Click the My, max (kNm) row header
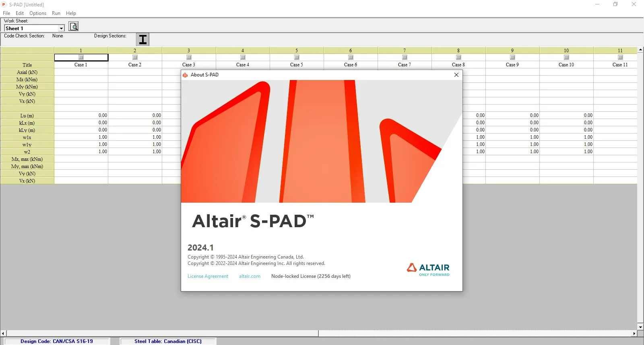 [27, 166]
